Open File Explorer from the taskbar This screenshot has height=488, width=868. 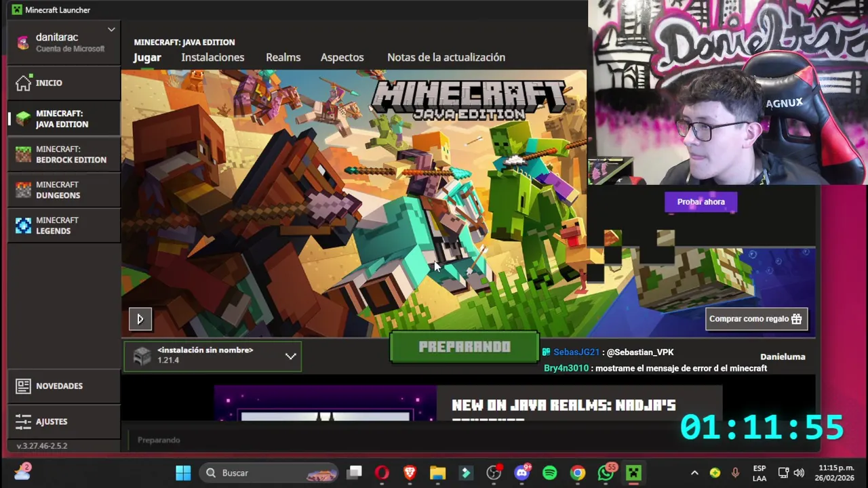point(437,473)
